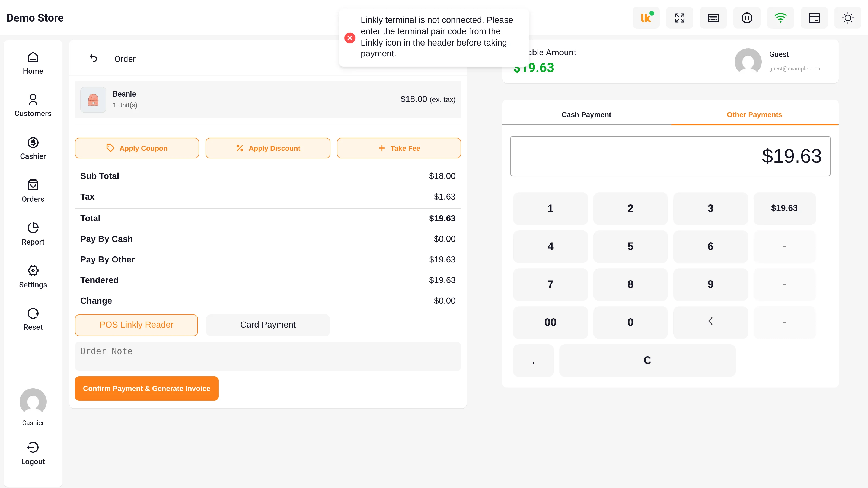Open Cashier from the sidebar
868x488 pixels.
33,148
